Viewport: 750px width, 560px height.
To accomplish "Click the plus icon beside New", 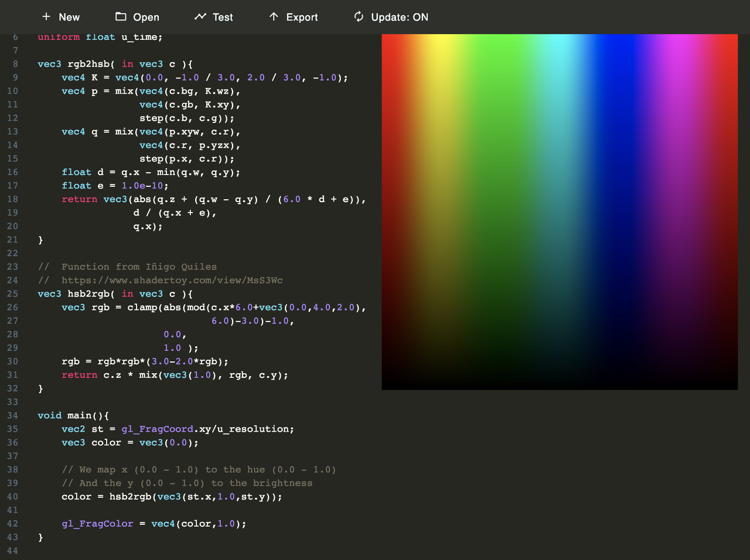I will (x=46, y=17).
